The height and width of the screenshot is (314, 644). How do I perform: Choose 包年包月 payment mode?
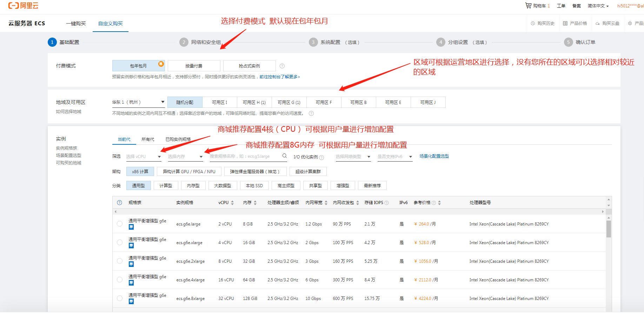pyautogui.click(x=139, y=66)
